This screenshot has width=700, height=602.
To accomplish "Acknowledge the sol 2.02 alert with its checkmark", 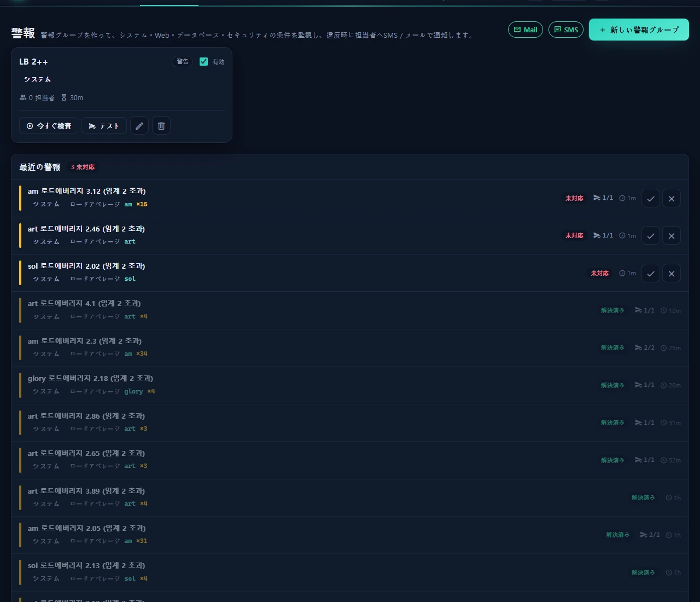I will 651,273.
